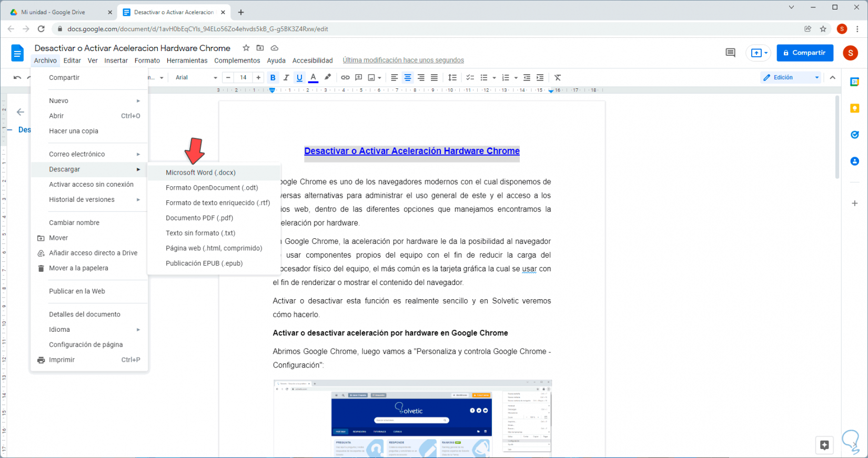Open Contacts side panel
The width and height of the screenshot is (868, 458).
pos(855,161)
